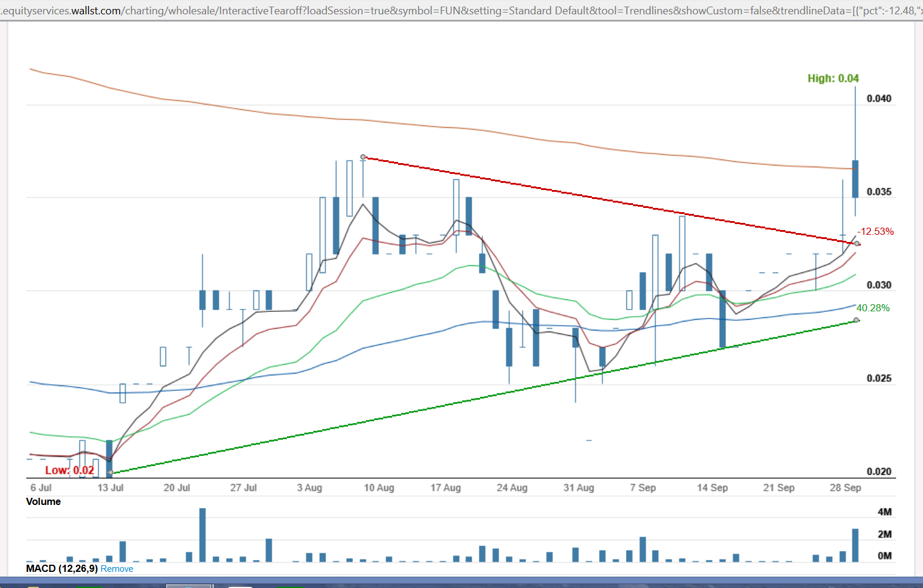Click the 0M volume axis label
This screenshot has height=588, width=923.
click(x=885, y=556)
